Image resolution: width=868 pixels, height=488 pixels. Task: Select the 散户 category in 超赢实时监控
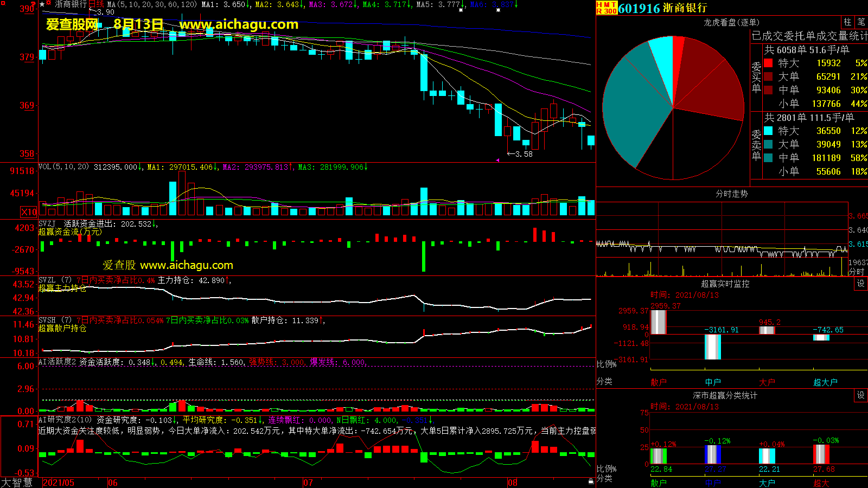(658, 382)
